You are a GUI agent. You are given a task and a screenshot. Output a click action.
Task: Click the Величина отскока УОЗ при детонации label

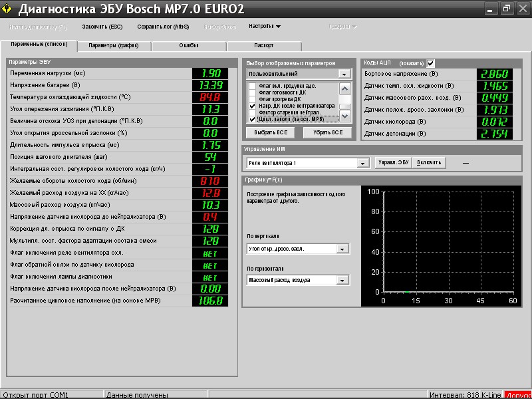(x=76, y=121)
